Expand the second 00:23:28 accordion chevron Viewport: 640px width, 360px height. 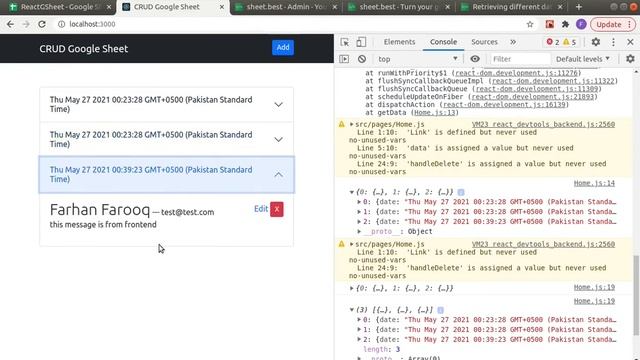278,140
